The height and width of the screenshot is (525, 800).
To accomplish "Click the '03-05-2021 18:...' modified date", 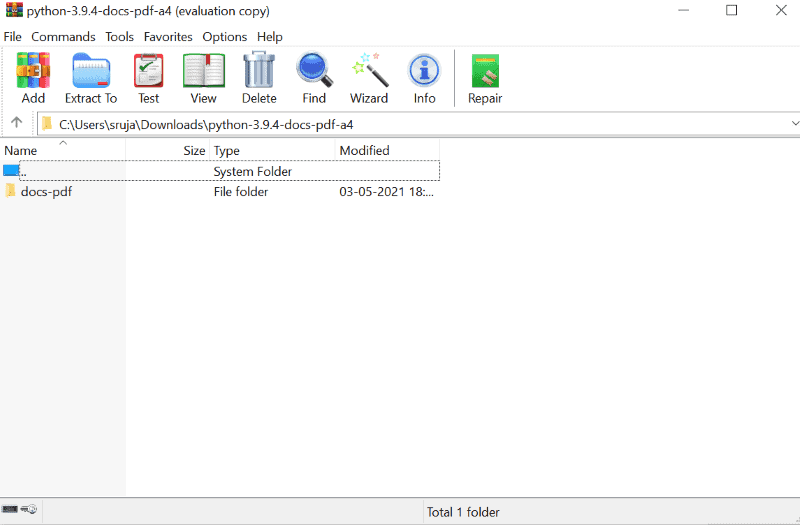I will [x=387, y=192].
